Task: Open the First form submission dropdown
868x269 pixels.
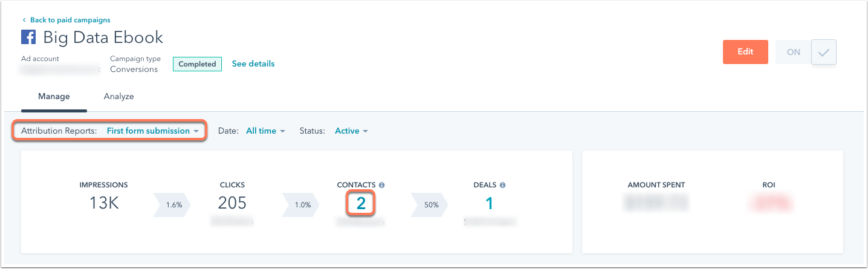Action: tap(152, 131)
